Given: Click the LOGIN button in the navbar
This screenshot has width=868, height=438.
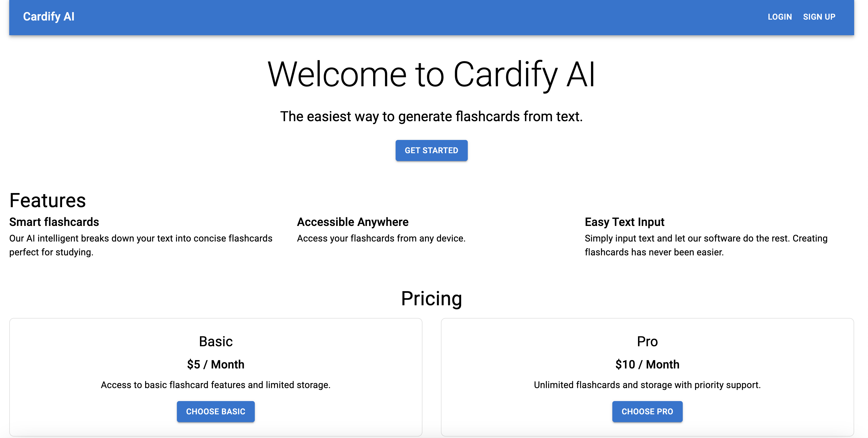Looking at the screenshot, I should [x=779, y=17].
